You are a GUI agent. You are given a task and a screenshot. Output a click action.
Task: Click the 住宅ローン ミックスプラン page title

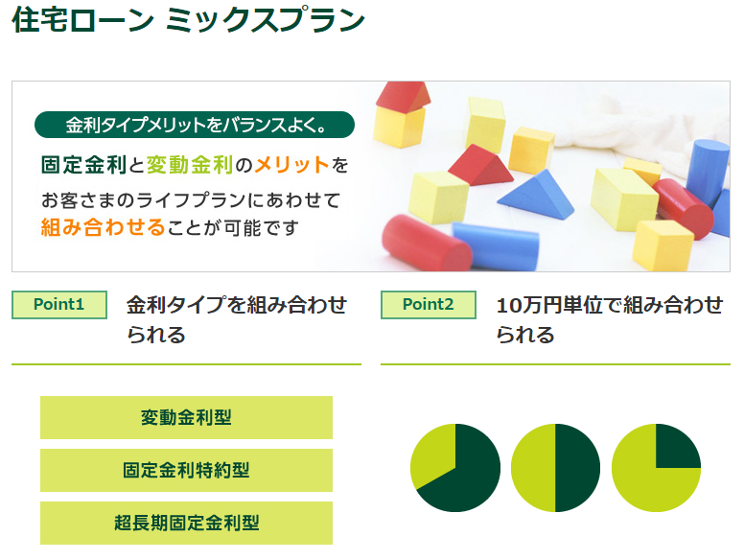pos(188,20)
